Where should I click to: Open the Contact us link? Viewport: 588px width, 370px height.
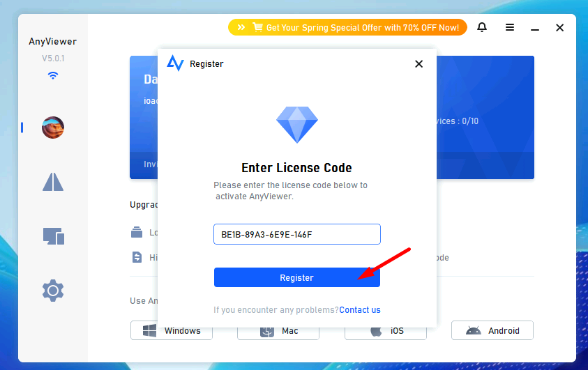pyautogui.click(x=360, y=310)
